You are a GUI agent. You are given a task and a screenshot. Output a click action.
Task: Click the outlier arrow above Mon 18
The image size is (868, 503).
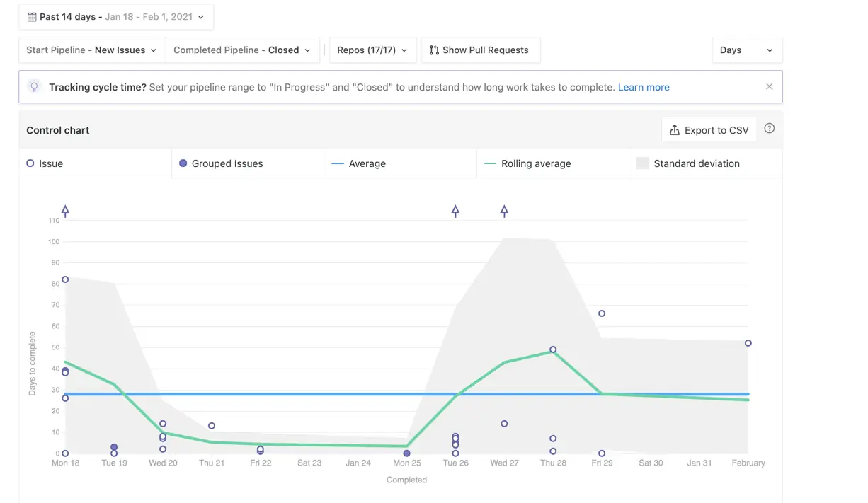65,211
